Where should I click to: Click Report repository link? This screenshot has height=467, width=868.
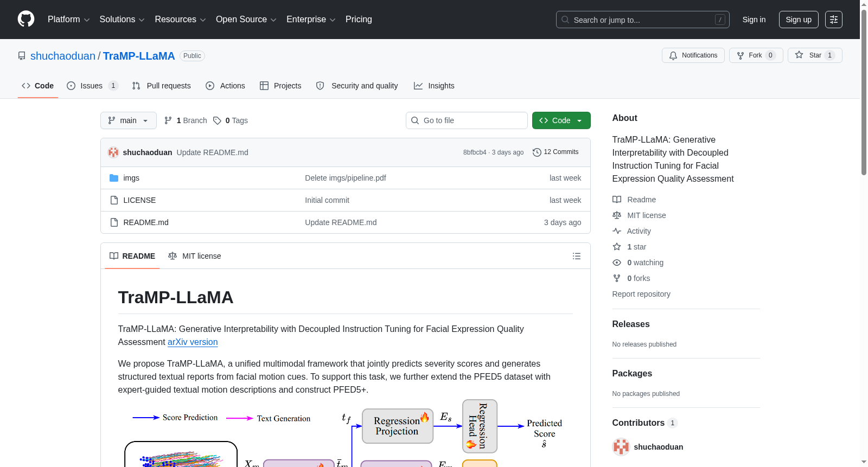(x=641, y=294)
